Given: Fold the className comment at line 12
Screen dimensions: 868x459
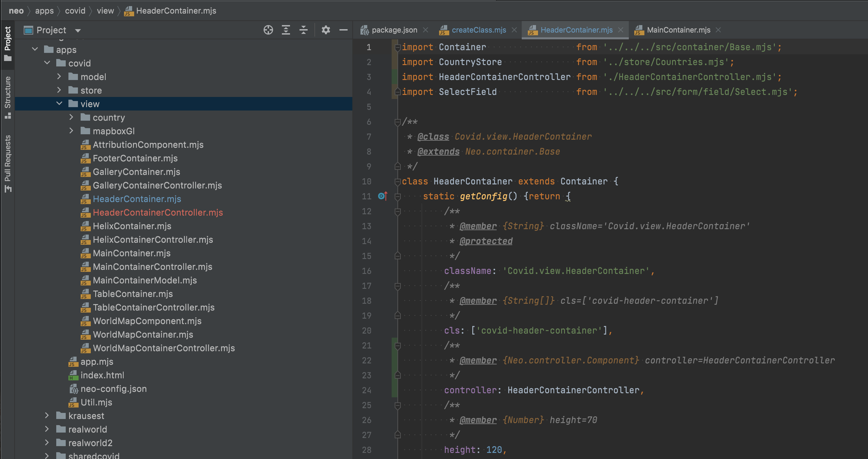Looking at the screenshot, I should 398,212.
